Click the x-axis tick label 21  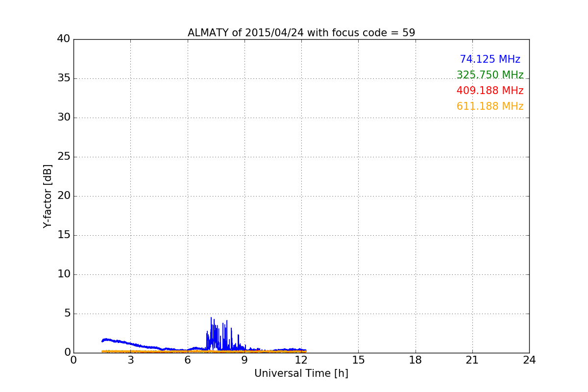(472, 360)
